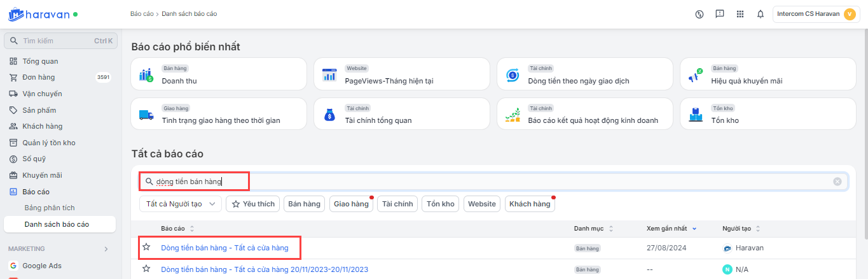Viewport: 868px width, 279px height.
Task: Favorite the 20/11/2023-20/11/2023 report
Action: (x=146, y=269)
